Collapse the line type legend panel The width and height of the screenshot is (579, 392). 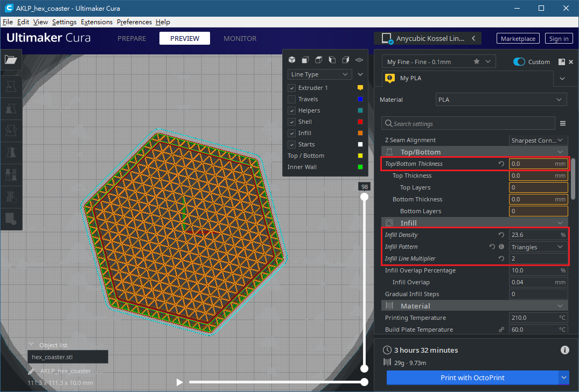pyautogui.click(x=360, y=74)
